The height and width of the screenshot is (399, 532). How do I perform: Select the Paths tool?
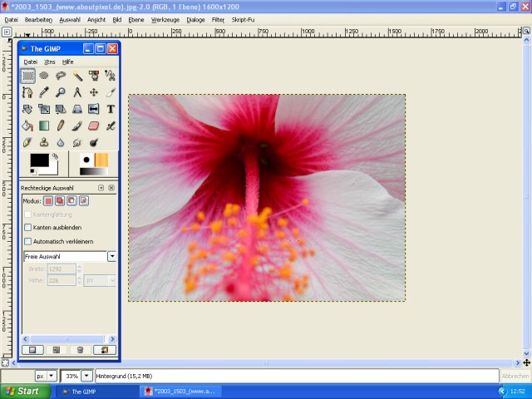pos(27,92)
